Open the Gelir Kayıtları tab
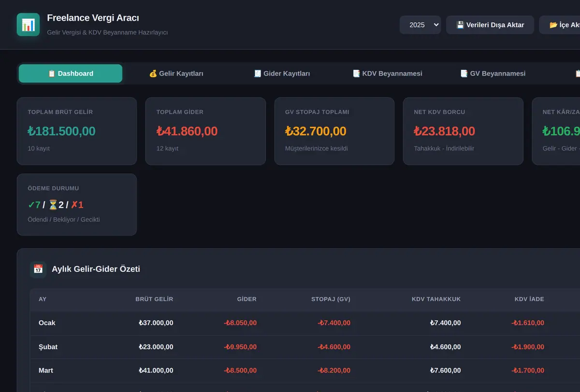The width and height of the screenshot is (580, 392). (176, 73)
